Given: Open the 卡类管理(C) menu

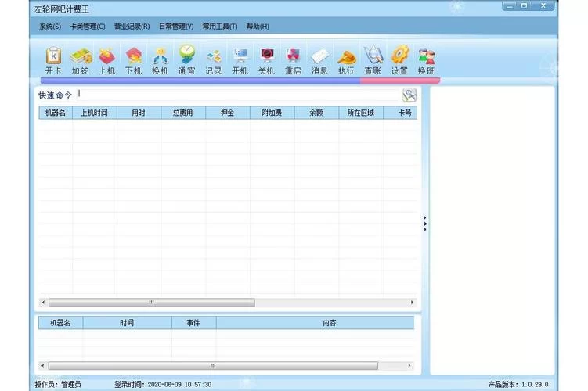Looking at the screenshot, I should click(x=88, y=27).
